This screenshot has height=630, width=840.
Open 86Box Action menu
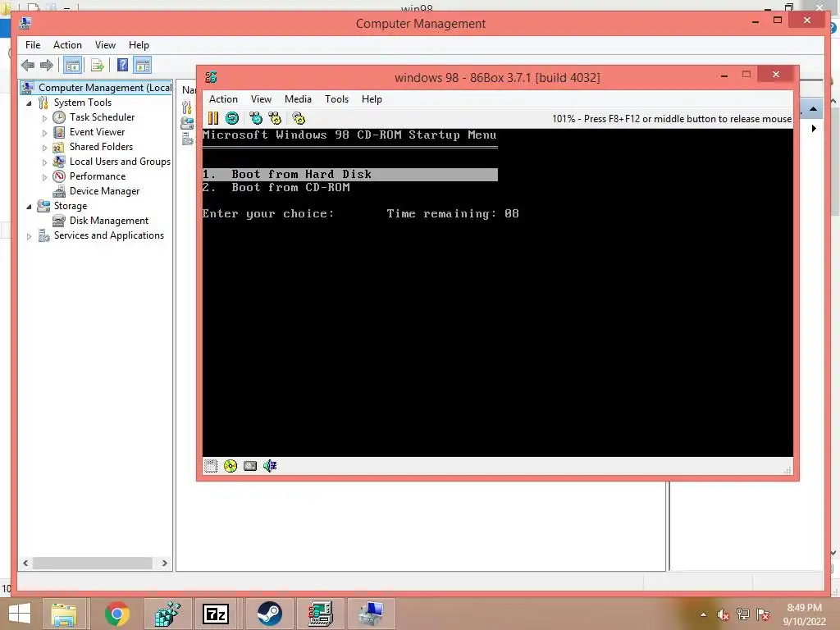(x=223, y=99)
